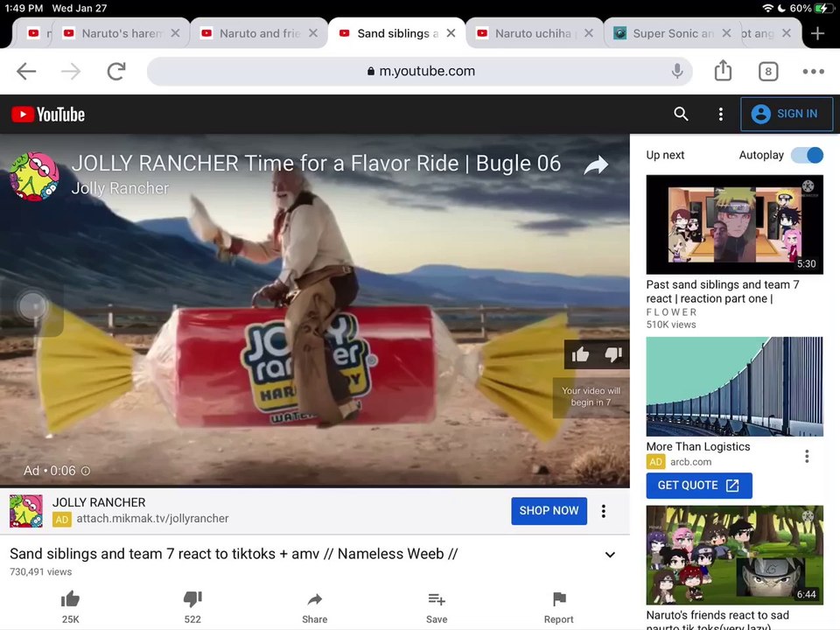Open YouTube header vertical dots menu
The image size is (840, 630).
pos(720,114)
